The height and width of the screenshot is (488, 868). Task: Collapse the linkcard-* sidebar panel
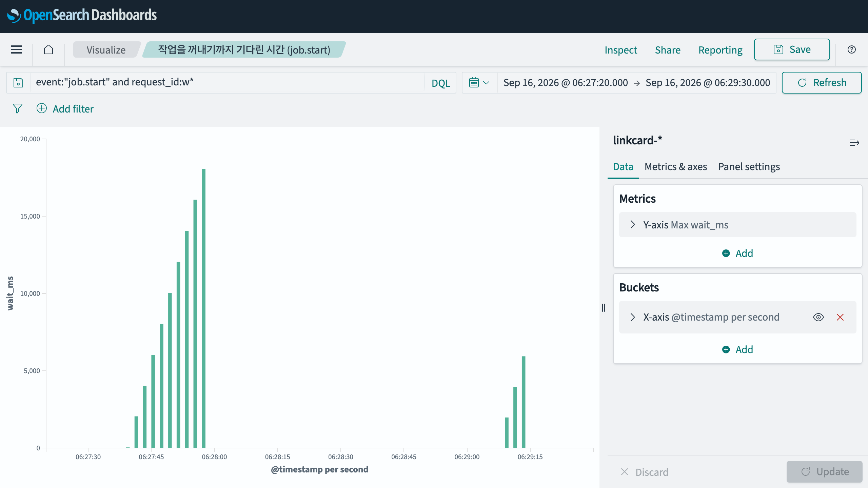tap(854, 143)
